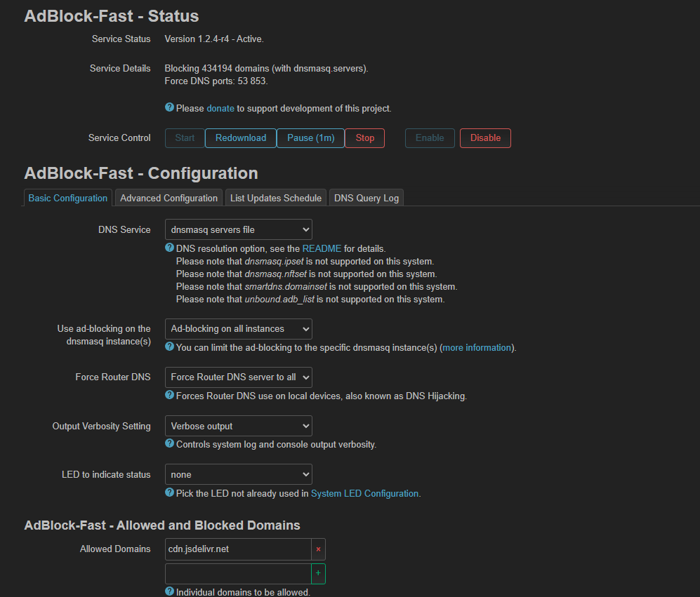The height and width of the screenshot is (597, 700).
Task: Click the cdn.jsdelivr.net allowed domain field
Action: pyautogui.click(x=238, y=549)
